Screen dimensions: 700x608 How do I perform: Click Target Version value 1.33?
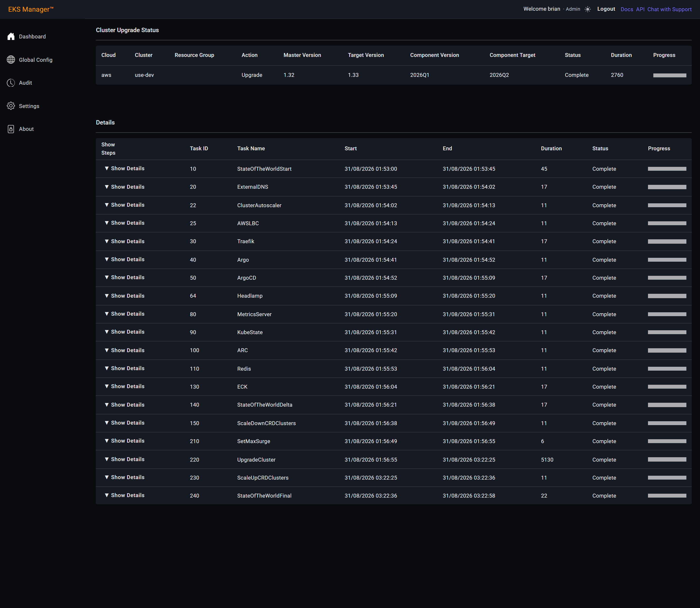click(x=353, y=75)
